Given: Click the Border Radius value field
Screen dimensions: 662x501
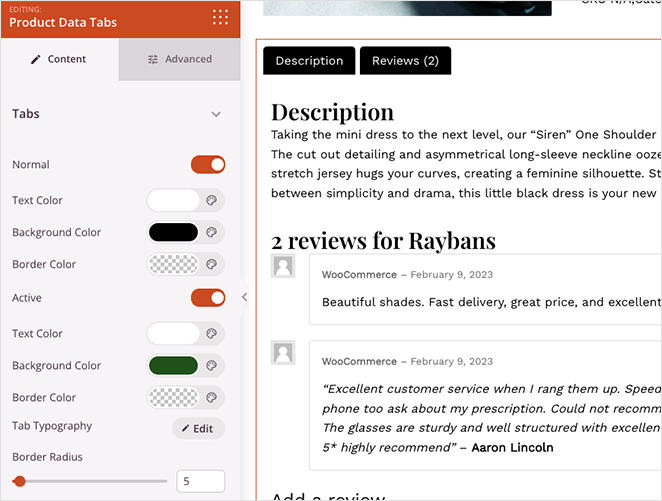Looking at the screenshot, I should tap(201, 481).
